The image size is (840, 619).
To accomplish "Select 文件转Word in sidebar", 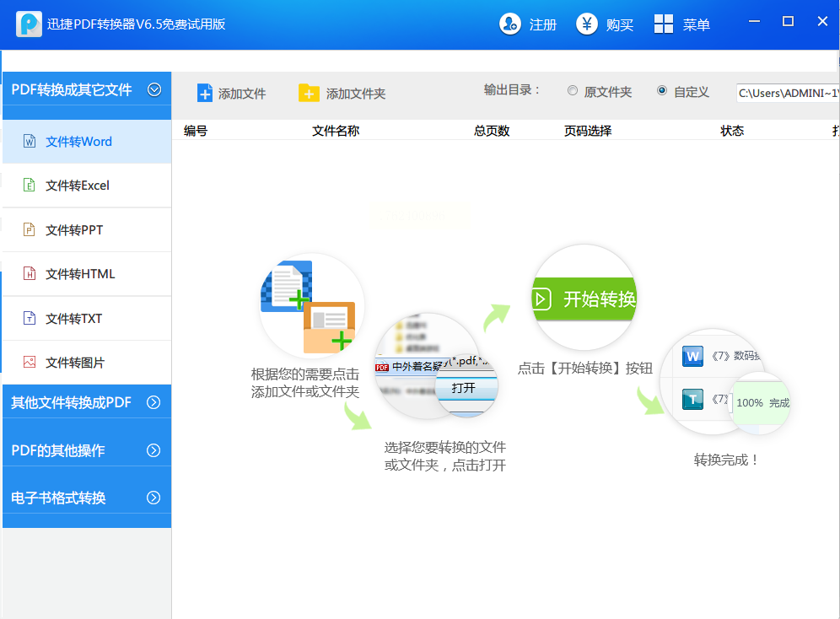I will [78, 142].
